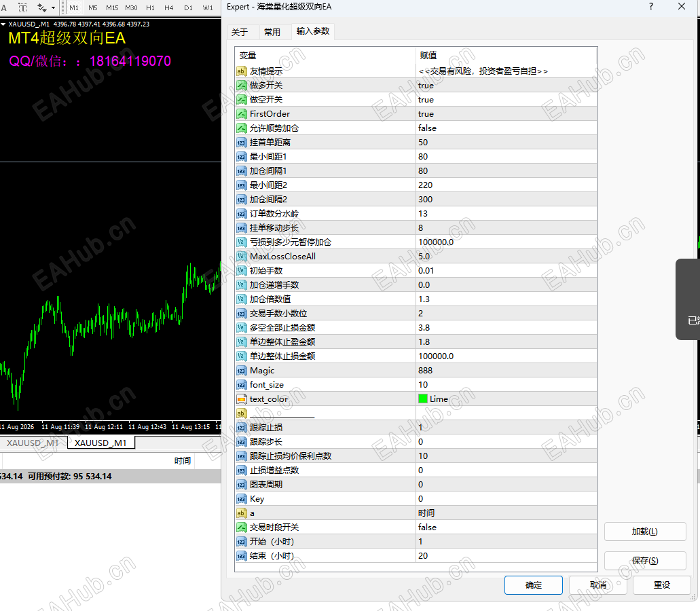700x611 pixels.
Task: Click the Magic integer icon
Action: 242,371
